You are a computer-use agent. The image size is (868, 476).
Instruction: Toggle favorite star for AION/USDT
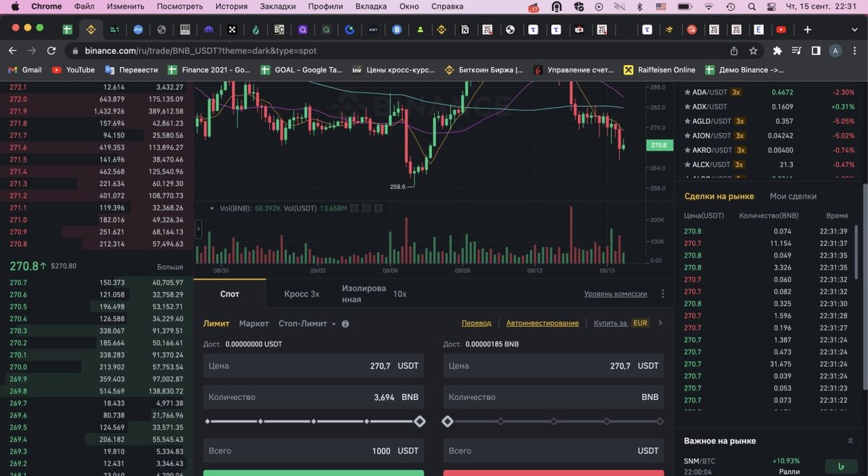[687, 135]
